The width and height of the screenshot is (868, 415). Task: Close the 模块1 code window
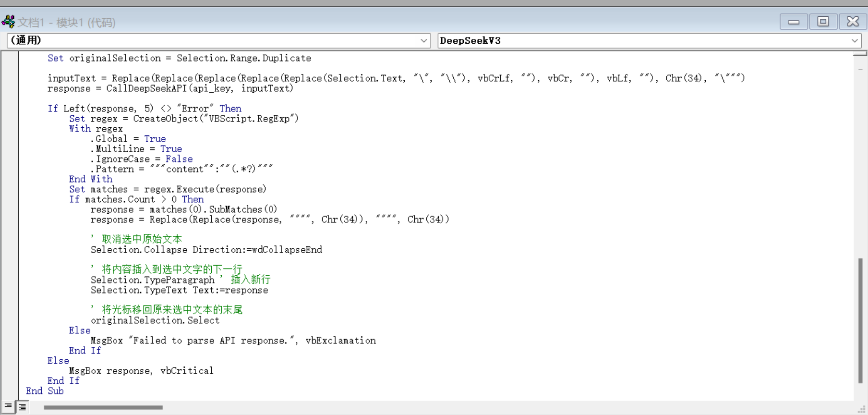pyautogui.click(x=853, y=22)
